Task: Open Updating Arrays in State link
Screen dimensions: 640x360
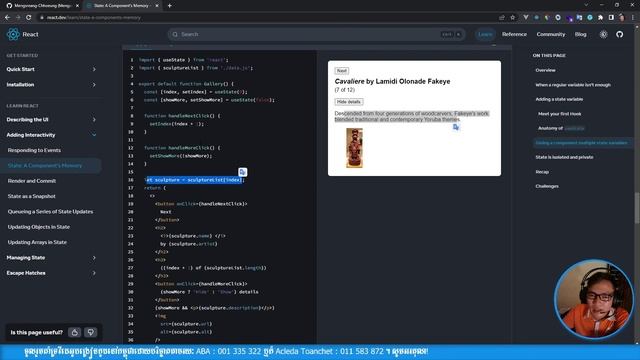Action: pos(37,242)
